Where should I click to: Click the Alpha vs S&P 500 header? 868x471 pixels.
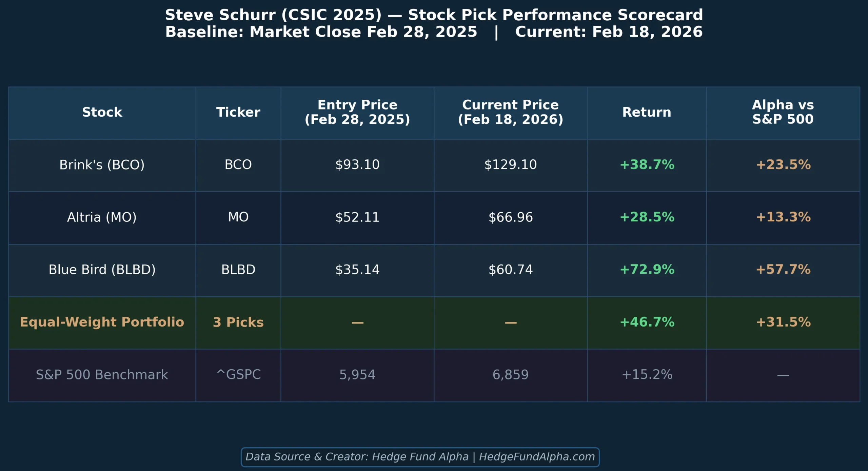pos(783,112)
